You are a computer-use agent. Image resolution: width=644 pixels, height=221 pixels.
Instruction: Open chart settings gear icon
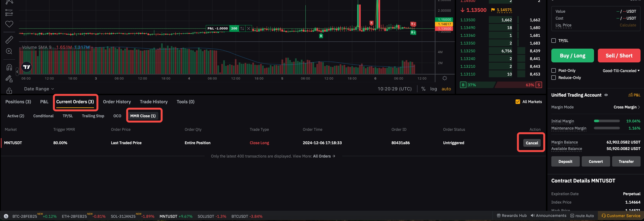point(444,78)
